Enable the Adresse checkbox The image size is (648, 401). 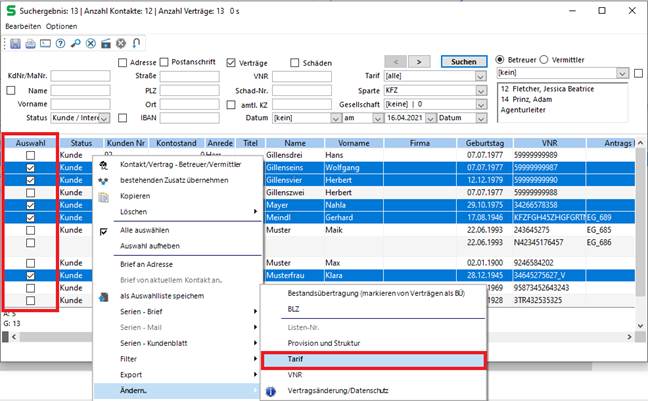122,62
